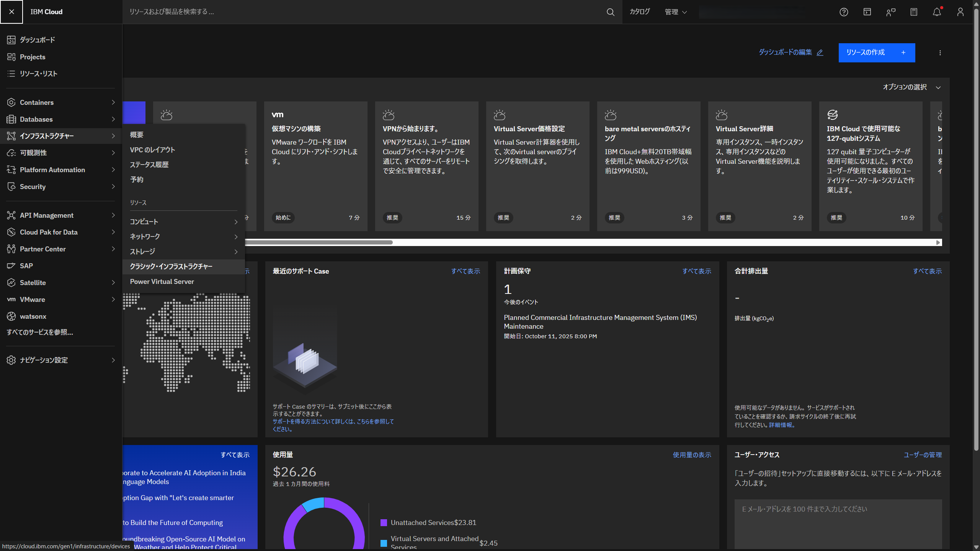Open Power Virtual Server from the submenu
This screenshot has width=980, height=551.
[162, 281]
